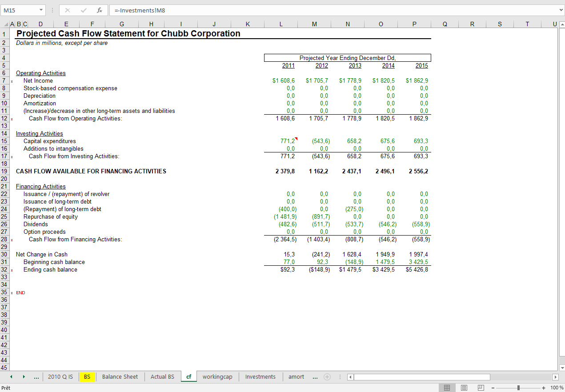Screen dimensions: 565x392
Task: Select the 2011 Beginning cash balance 77,0
Action: [x=281, y=262]
